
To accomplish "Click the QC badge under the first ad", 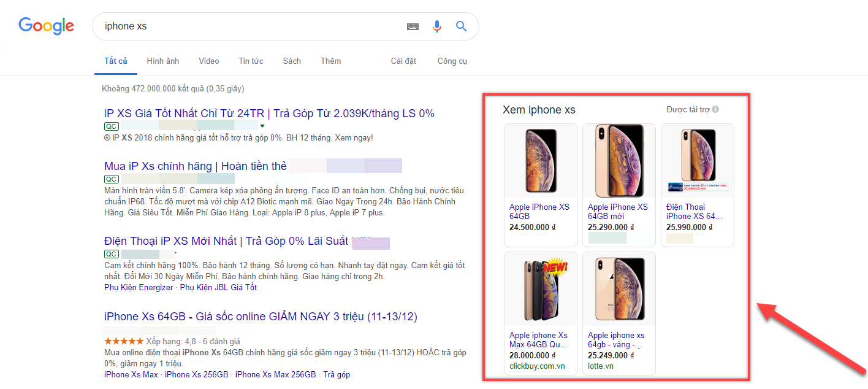I will point(111,126).
